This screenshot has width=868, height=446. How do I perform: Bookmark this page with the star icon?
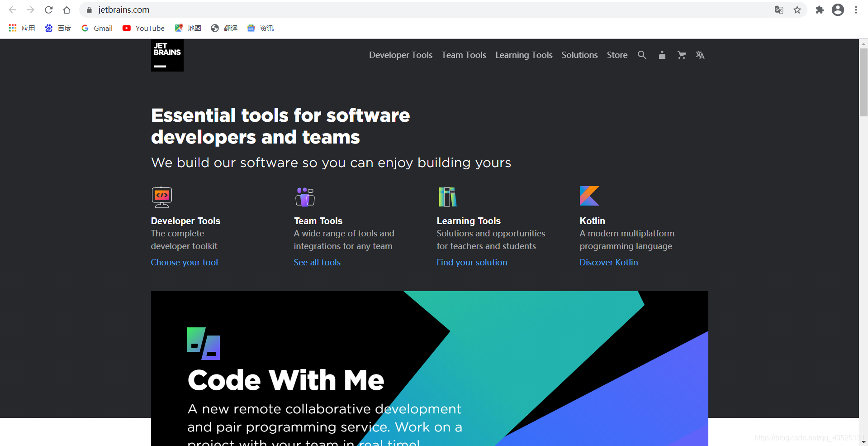click(797, 10)
